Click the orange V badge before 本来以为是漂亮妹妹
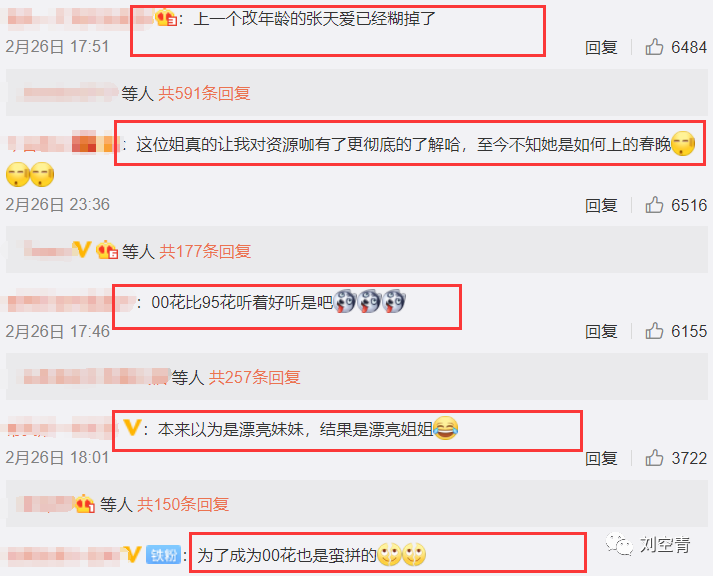The width and height of the screenshot is (713, 576). coord(132,428)
